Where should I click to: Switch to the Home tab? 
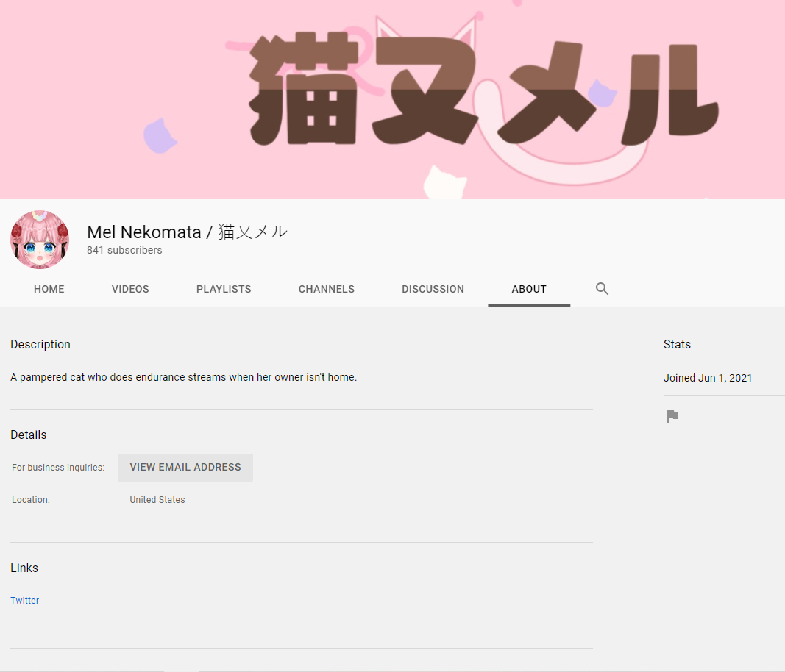(49, 289)
